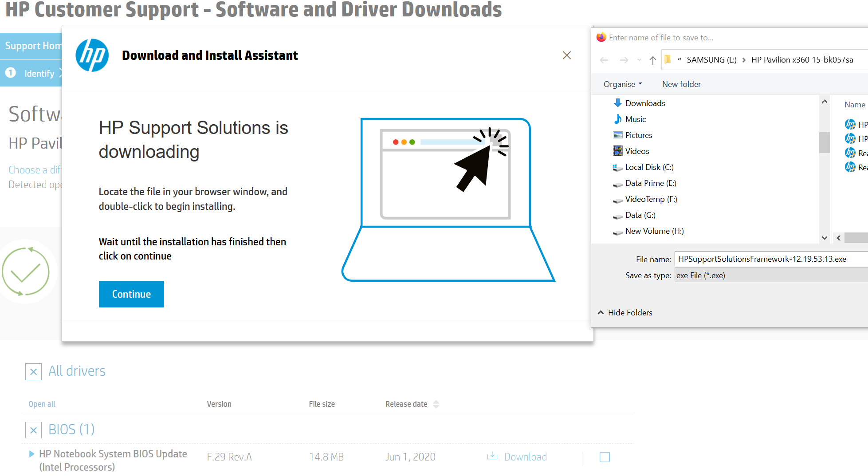Click Hide Folders to collapse the pane

click(x=625, y=313)
